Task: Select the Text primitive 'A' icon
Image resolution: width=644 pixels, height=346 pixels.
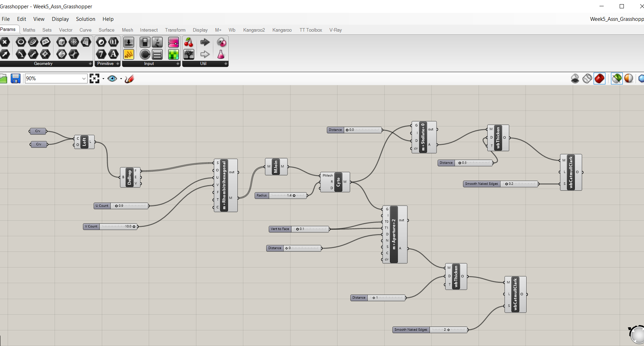Action: pyautogui.click(x=113, y=54)
